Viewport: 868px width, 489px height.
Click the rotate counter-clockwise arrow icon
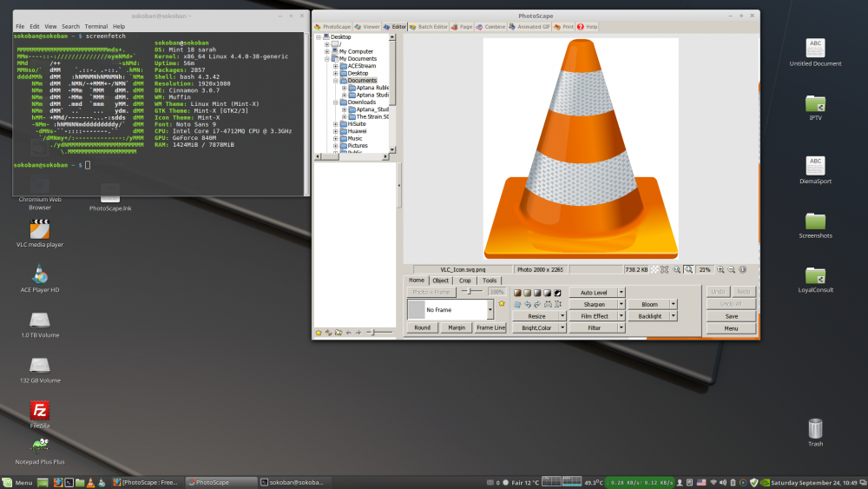coord(528,305)
